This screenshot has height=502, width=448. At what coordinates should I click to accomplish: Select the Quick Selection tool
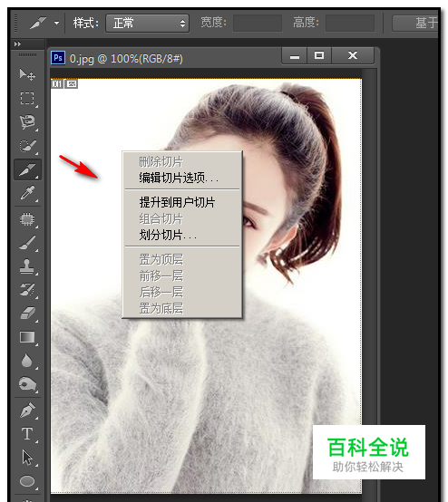27,146
